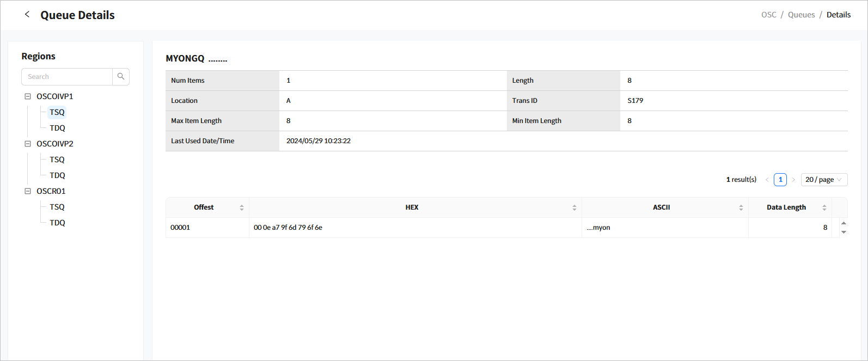The width and height of the screenshot is (868, 361).
Task: Collapse the OSCR01 region node
Action: [x=28, y=191]
